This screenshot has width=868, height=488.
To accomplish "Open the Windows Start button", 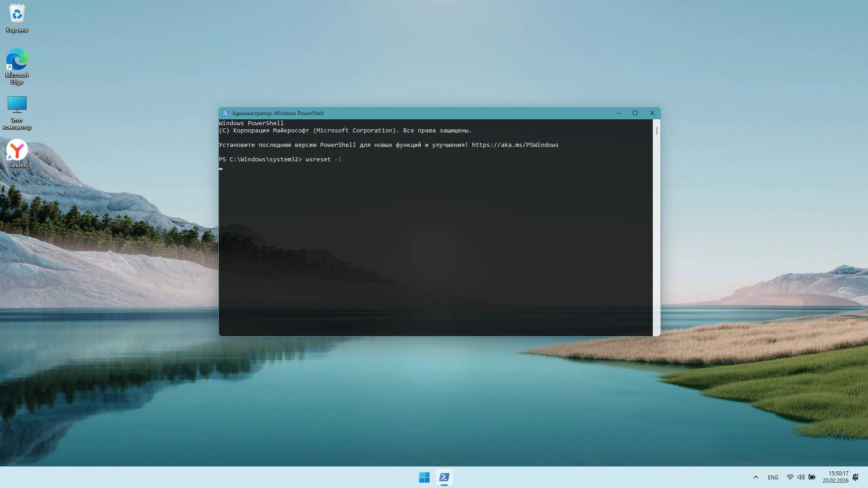I will pyautogui.click(x=424, y=477).
